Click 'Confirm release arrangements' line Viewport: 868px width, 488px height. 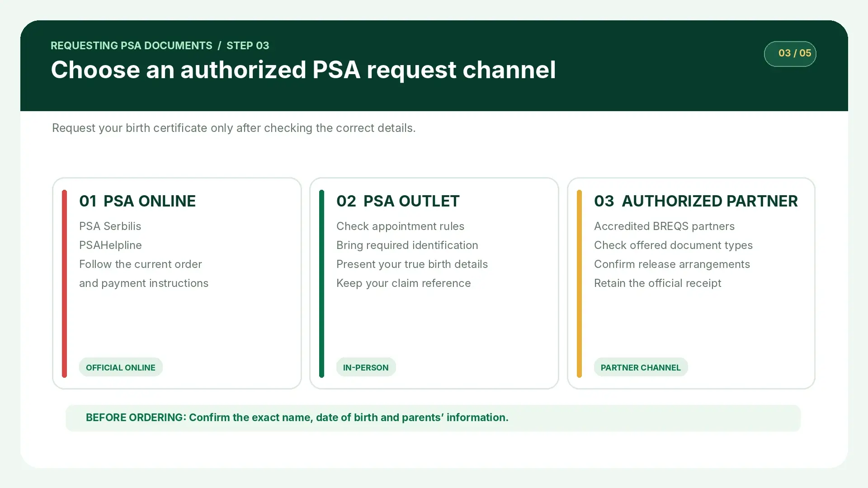[x=672, y=264]
